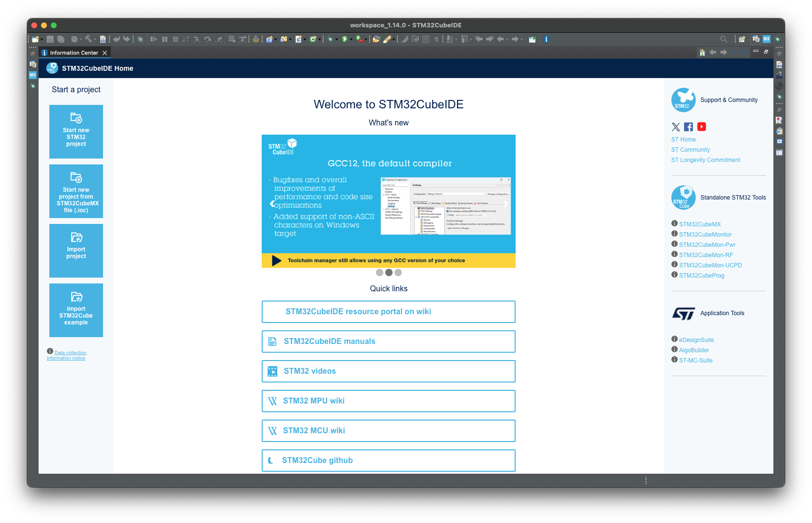
Task: Click the Debug bug toolbar icon
Action: (330, 39)
